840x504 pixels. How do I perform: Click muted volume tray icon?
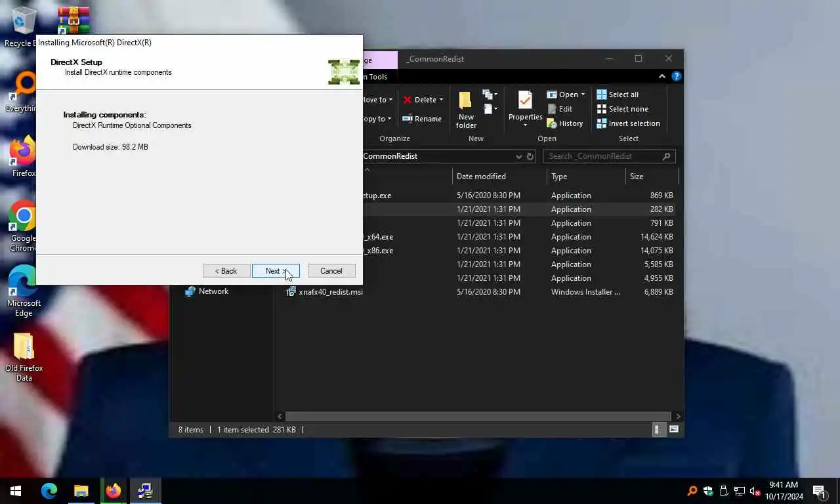[755, 491]
